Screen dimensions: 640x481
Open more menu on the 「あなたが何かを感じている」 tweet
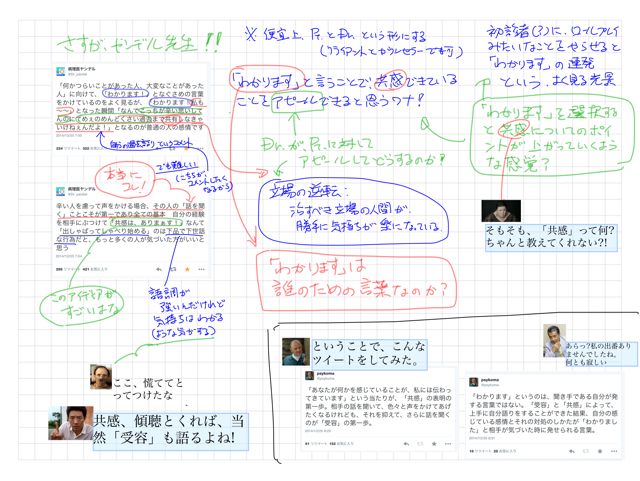coord(448,443)
